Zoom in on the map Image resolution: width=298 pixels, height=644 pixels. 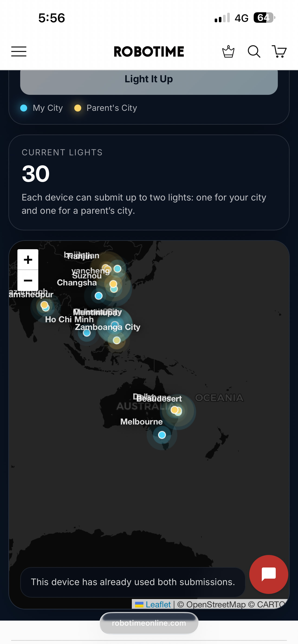28,259
